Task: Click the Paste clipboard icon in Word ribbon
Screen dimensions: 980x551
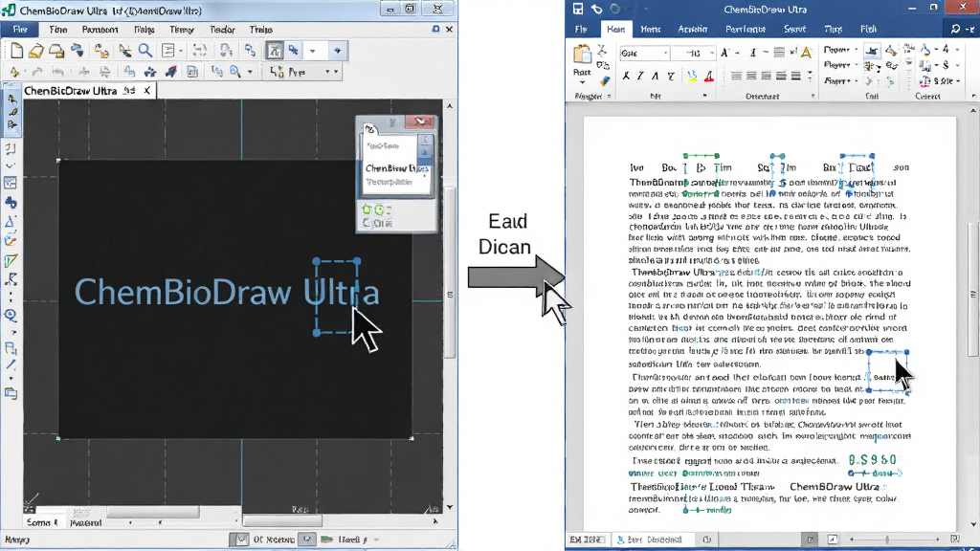Action: coord(582,55)
